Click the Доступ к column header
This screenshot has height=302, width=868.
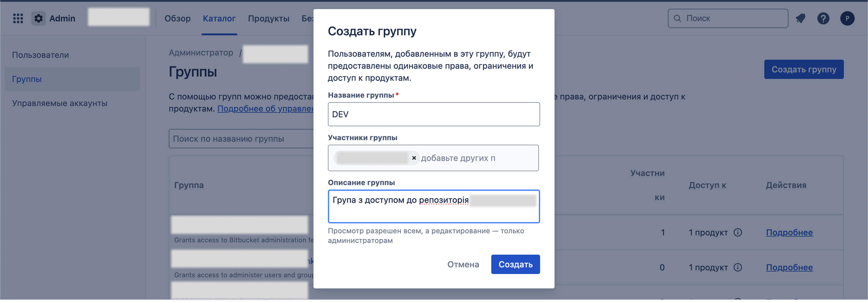coord(708,185)
